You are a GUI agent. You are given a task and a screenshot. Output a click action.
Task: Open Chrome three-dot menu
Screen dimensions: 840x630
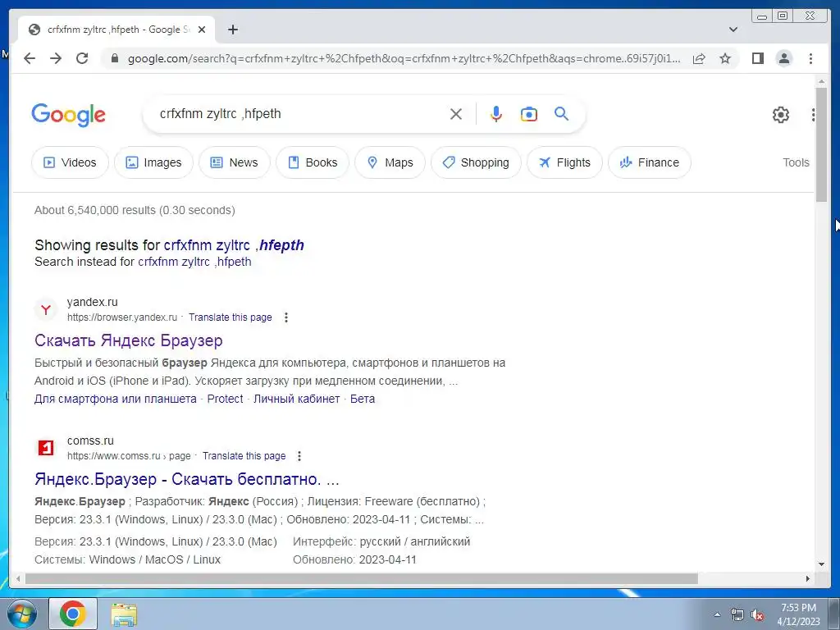coord(810,58)
